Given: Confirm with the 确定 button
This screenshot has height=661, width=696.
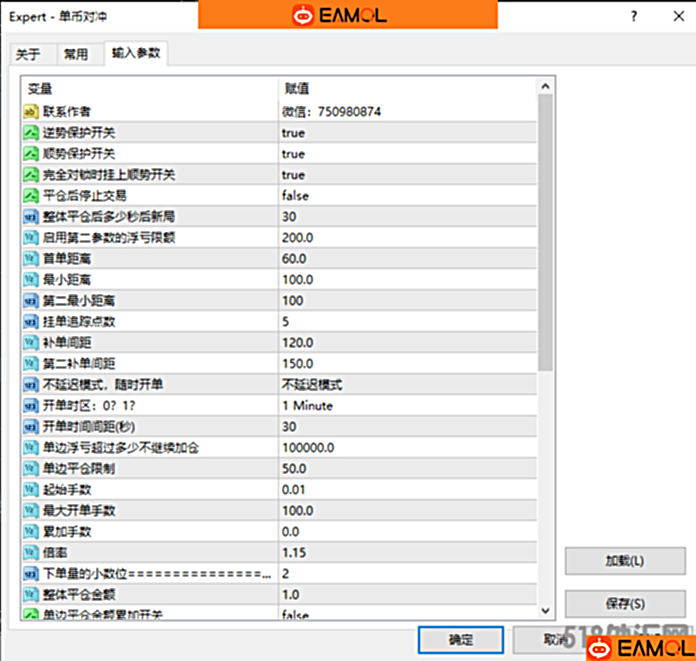Looking at the screenshot, I should [461, 640].
